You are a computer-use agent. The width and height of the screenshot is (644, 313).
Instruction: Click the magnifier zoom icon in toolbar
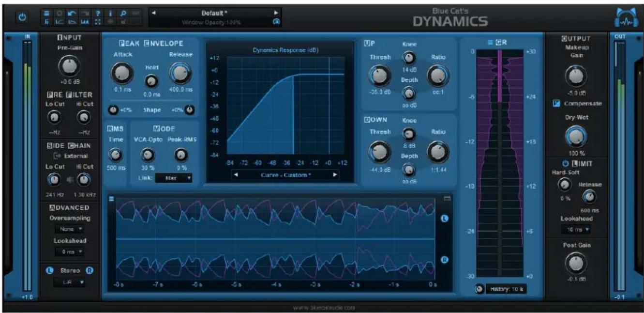[x=123, y=13]
